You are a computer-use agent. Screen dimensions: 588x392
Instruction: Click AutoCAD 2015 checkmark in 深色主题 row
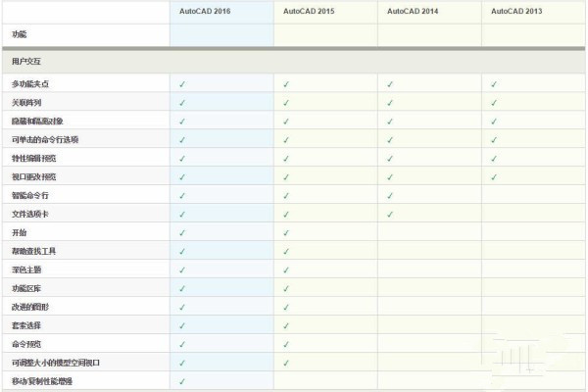(286, 269)
